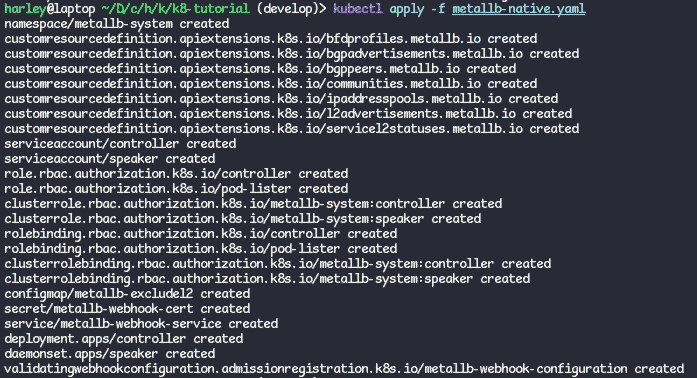
Task: Click the ipaddresspools.metallb.io output line
Action: 281,99
